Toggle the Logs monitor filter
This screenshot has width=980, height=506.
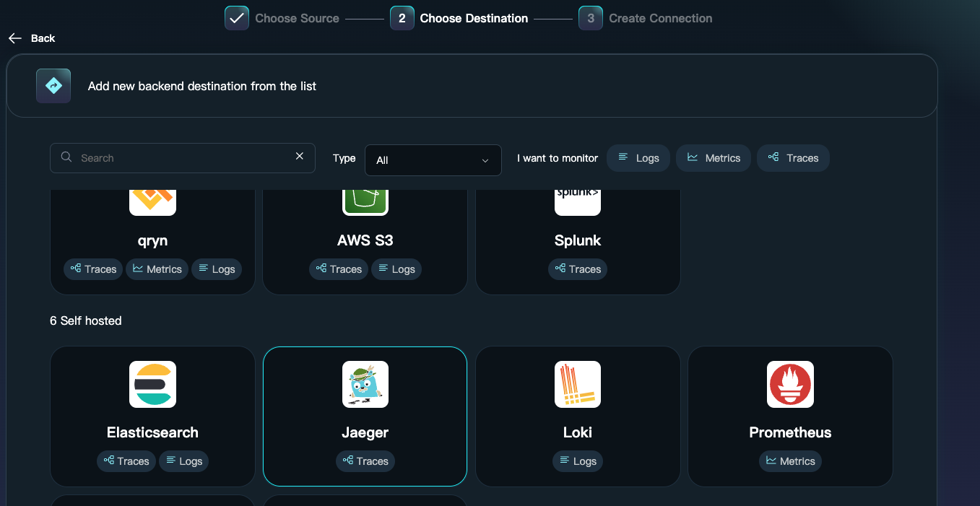[638, 158]
